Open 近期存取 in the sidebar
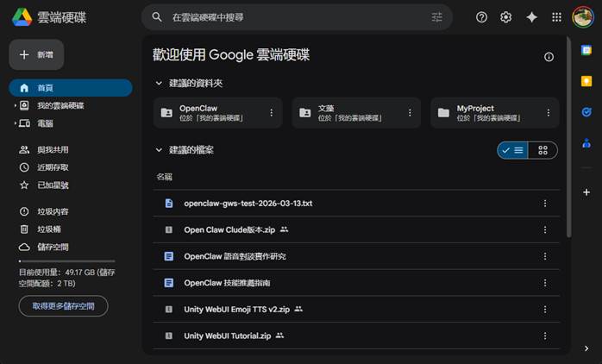Screen dimensions: 602x364 coord(52,167)
